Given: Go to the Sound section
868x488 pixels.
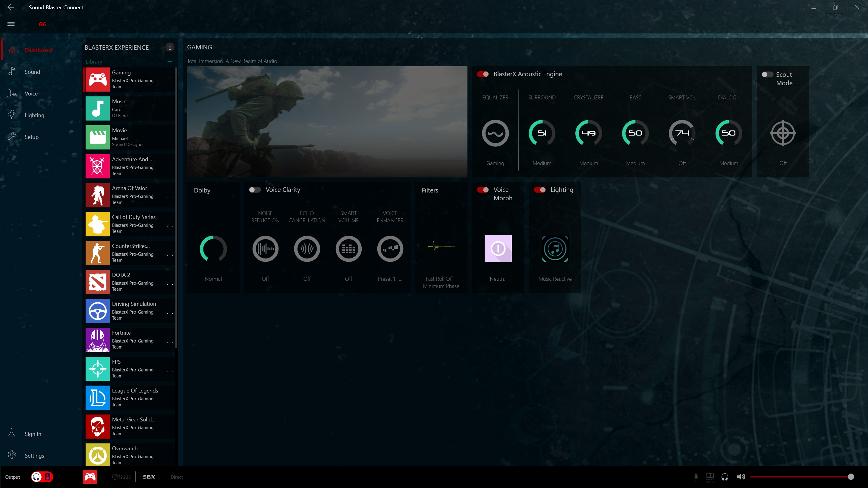Looking at the screenshot, I should pos(32,72).
